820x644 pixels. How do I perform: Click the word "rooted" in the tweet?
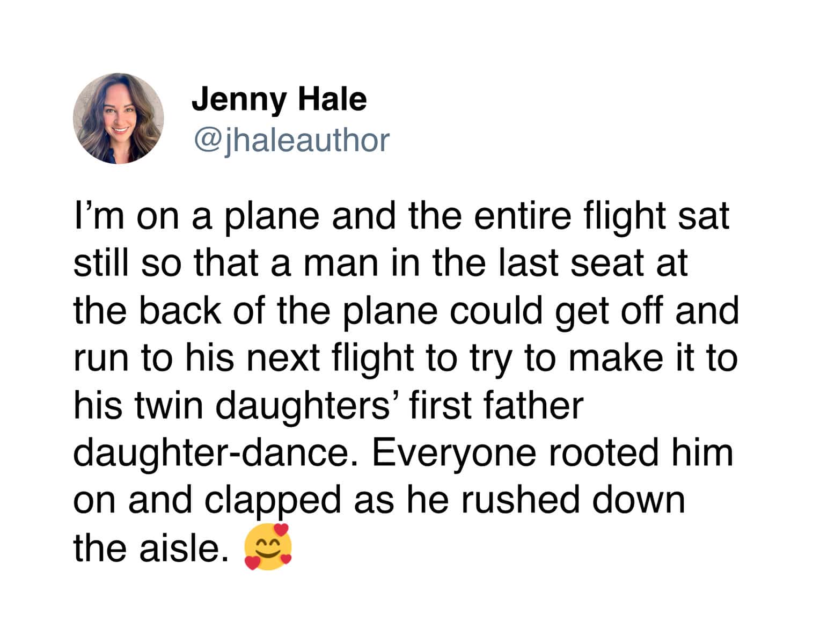coord(604,453)
